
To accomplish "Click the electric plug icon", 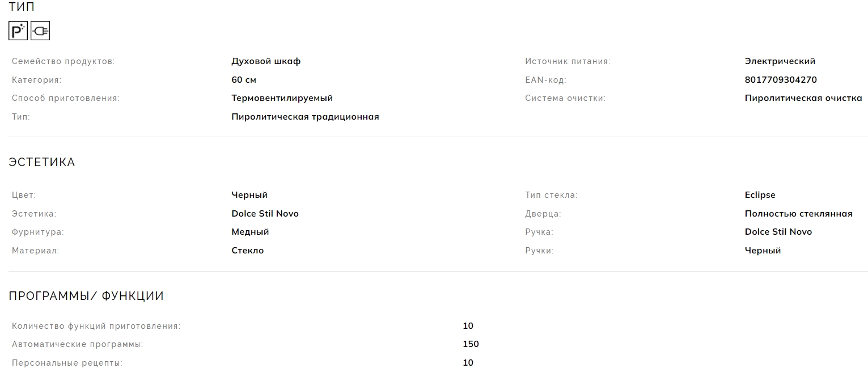I will [40, 31].
